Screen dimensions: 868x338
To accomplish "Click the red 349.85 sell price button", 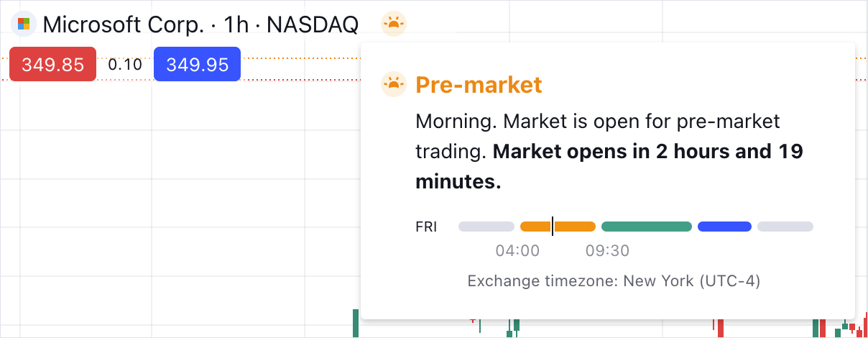I will pos(52,65).
